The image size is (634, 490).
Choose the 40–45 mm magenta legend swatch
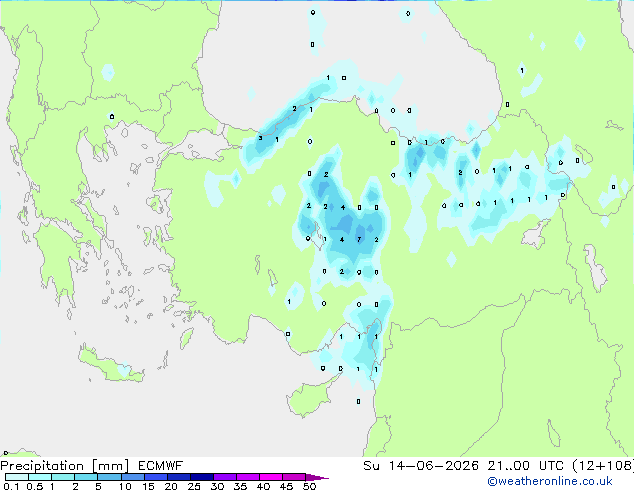coord(271,477)
